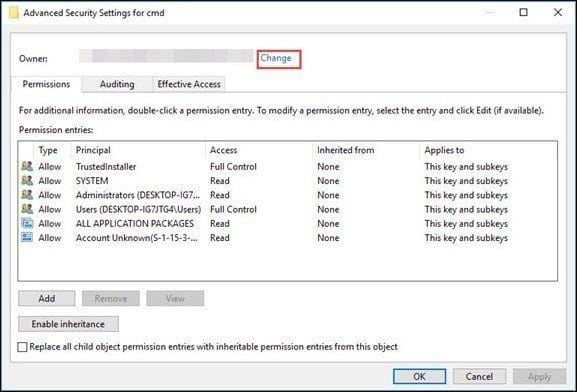The width and height of the screenshot is (577, 392).
Task: Click Allow type in TrustedInstaller row
Action: point(50,167)
